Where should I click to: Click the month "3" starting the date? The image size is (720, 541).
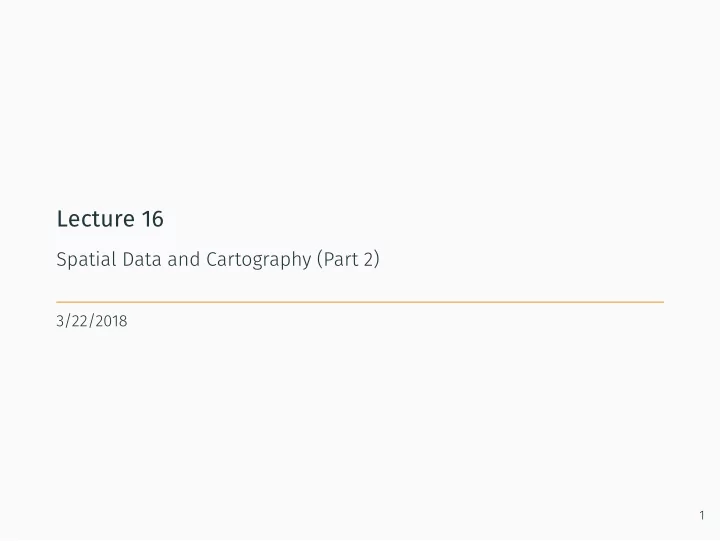point(60,321)
